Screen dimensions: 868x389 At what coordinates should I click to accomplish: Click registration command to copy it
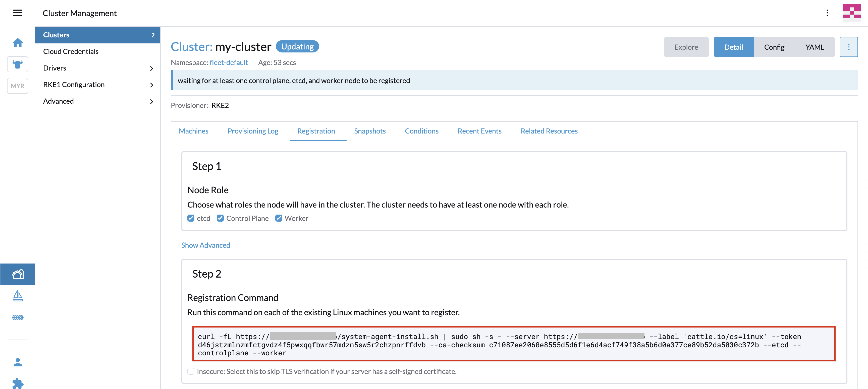514,344
